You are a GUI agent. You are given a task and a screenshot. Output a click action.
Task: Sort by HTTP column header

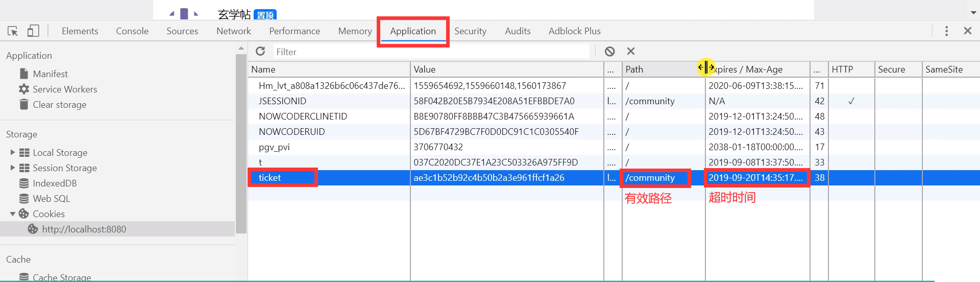pyautogui.click(x=851, y=69)
